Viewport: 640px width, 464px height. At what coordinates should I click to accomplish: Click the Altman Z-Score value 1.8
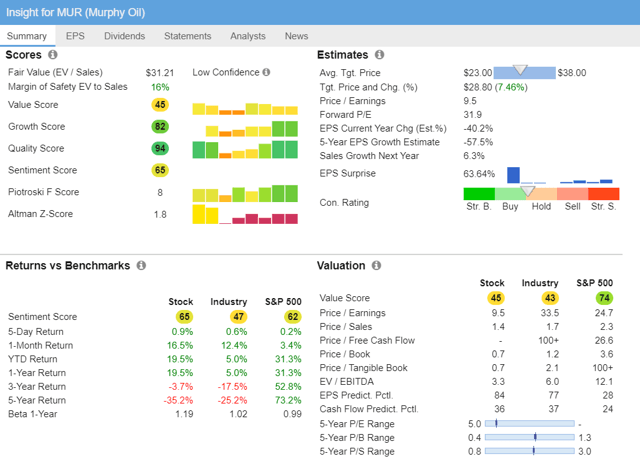pyautogui.click(x=160, y=214)
